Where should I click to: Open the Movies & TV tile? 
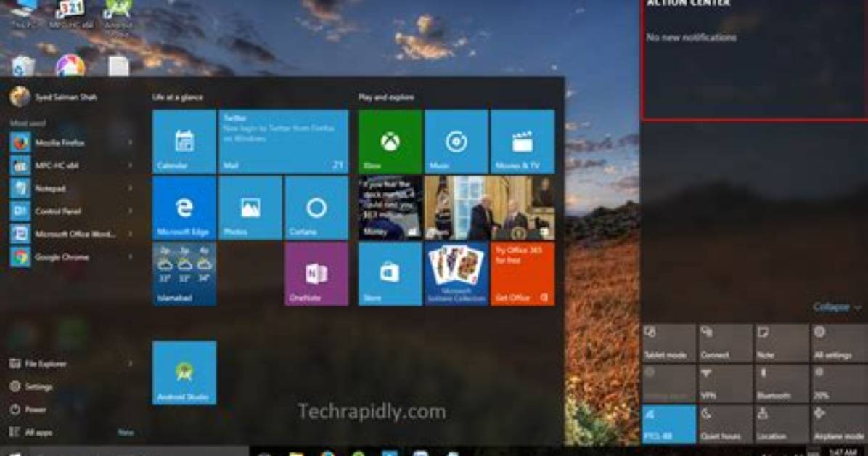click(523, 142)
